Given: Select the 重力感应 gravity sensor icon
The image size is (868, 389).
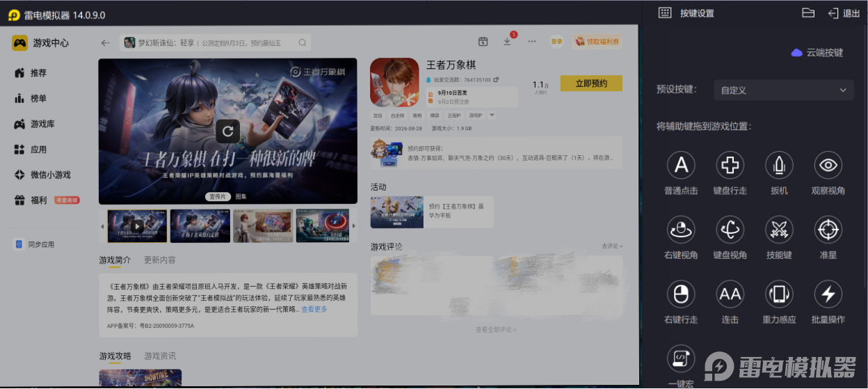Looking at the screenshot, I should (x=779, y=294).
